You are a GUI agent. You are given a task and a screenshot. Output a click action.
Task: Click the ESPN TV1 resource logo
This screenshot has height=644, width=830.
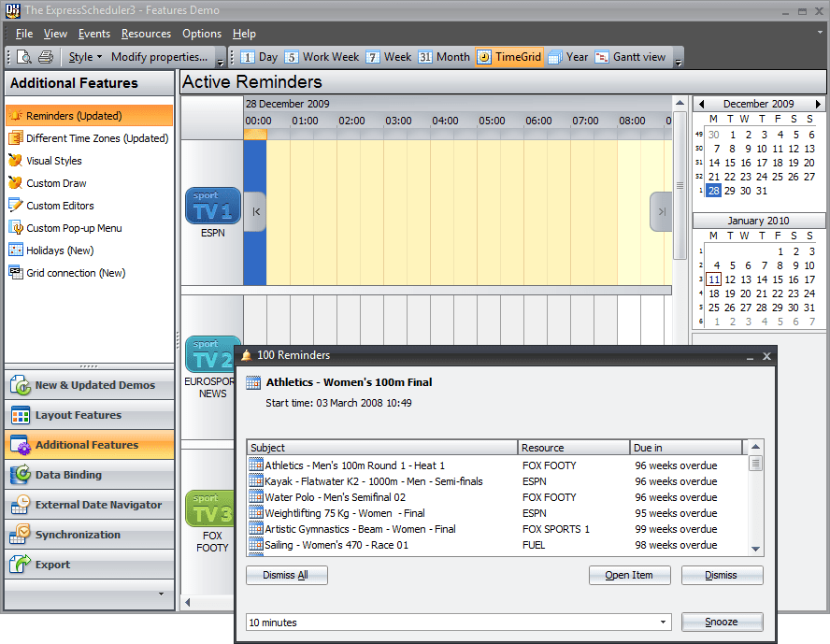[x=212, y=207]
